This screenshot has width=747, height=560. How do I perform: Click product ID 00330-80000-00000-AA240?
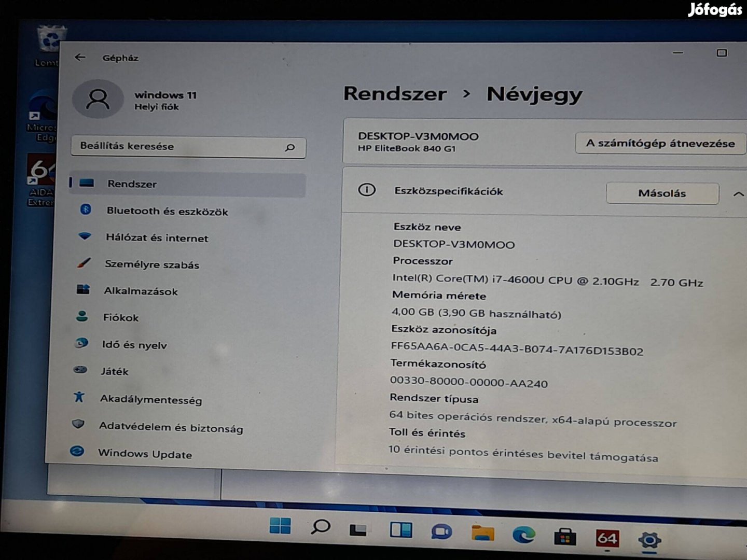tap(469, 382)
